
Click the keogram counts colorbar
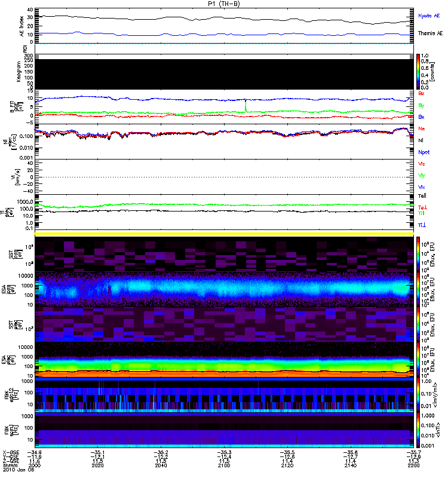pyautogui.click(x=418, y=72)
